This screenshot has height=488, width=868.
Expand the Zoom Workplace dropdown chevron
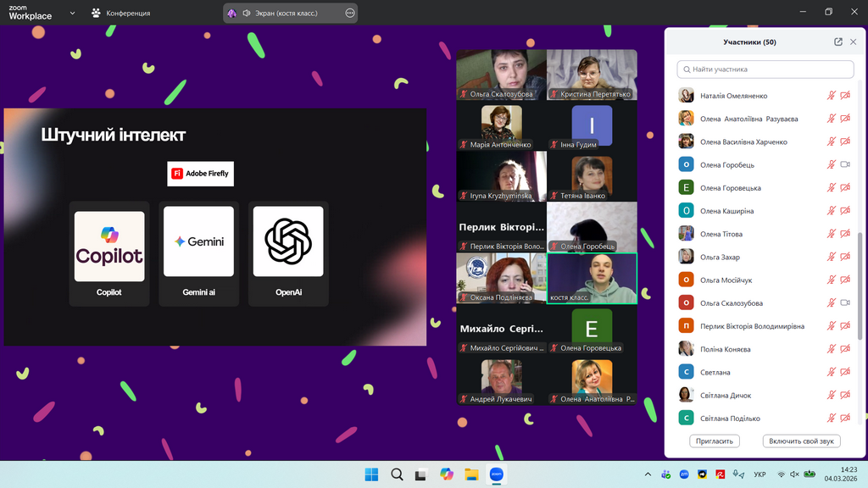click(72, 14)
